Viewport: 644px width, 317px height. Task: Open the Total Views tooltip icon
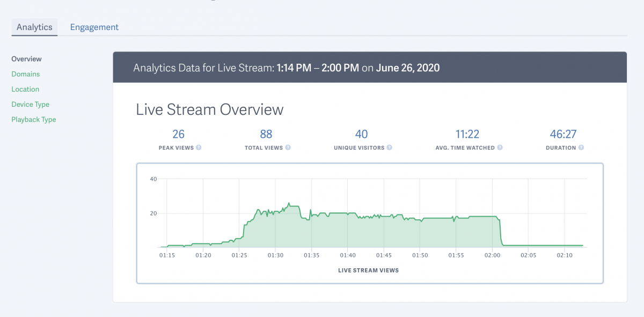point(288,148)
